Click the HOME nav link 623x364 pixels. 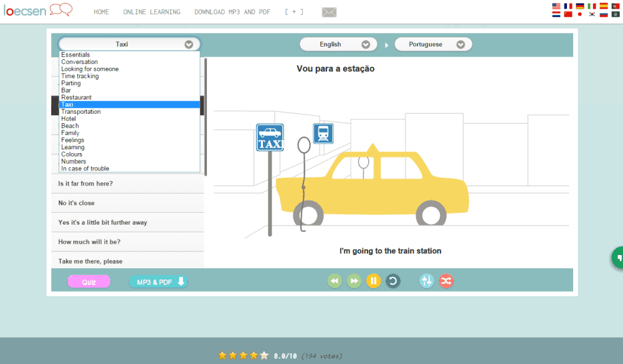pos(102,12)
